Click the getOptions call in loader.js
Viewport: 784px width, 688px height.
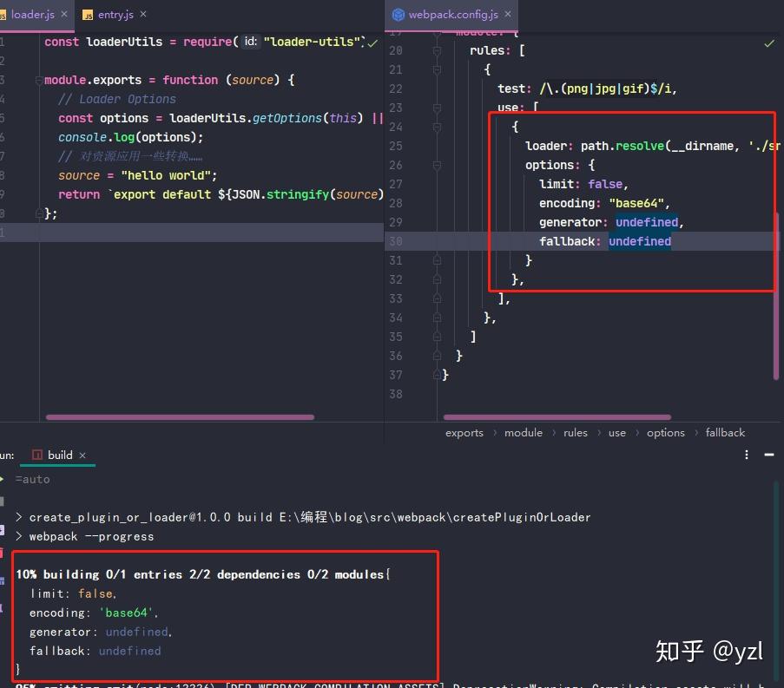coord(287,118)
